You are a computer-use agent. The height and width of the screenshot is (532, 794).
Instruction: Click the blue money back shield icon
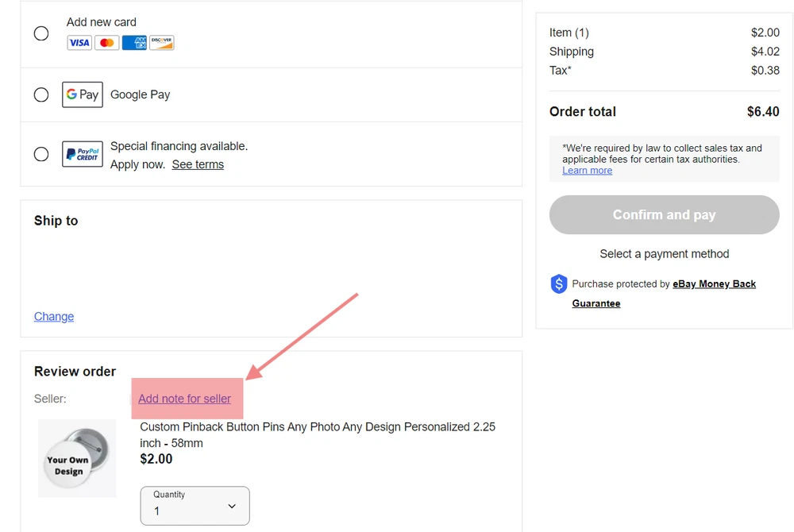tap(559, 283)
